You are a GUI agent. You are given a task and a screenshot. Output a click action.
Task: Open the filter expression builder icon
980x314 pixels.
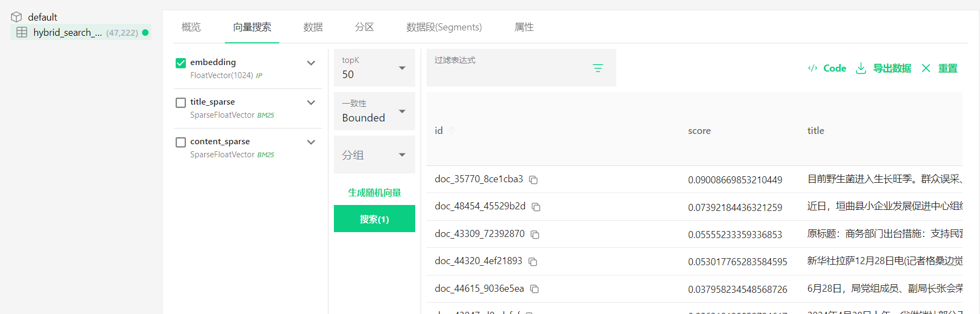tap(597, 68)
